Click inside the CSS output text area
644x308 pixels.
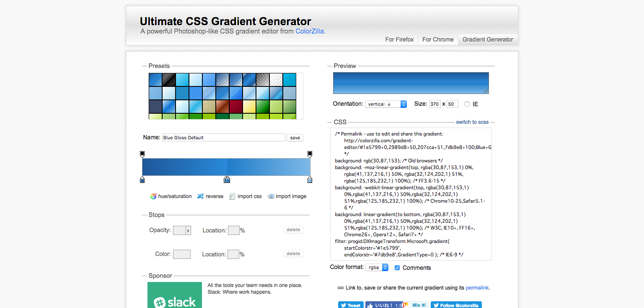(411, 194)
